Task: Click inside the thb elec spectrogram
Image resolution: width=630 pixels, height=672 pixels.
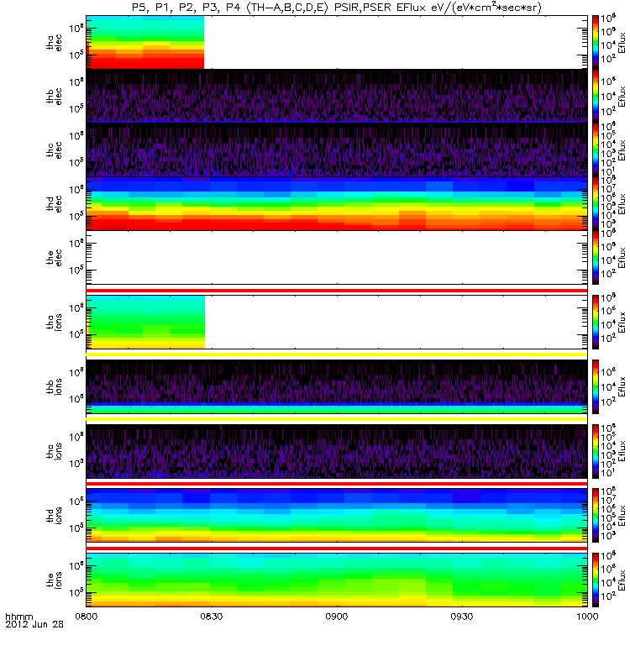Action: 337,96
